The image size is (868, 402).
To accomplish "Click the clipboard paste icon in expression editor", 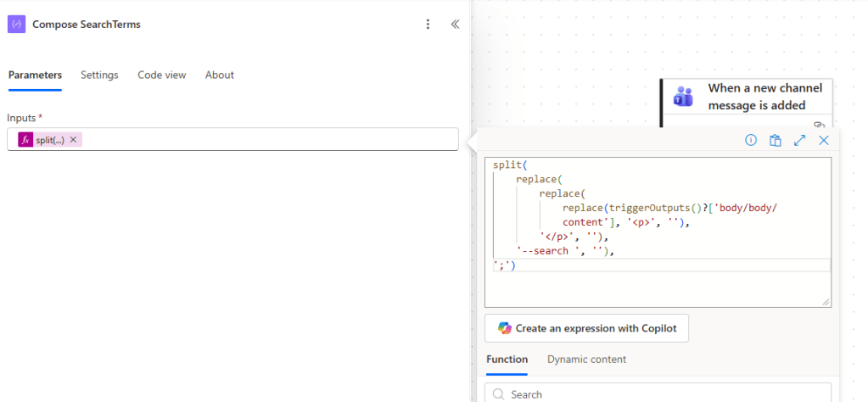I will [x=775, y=141].
